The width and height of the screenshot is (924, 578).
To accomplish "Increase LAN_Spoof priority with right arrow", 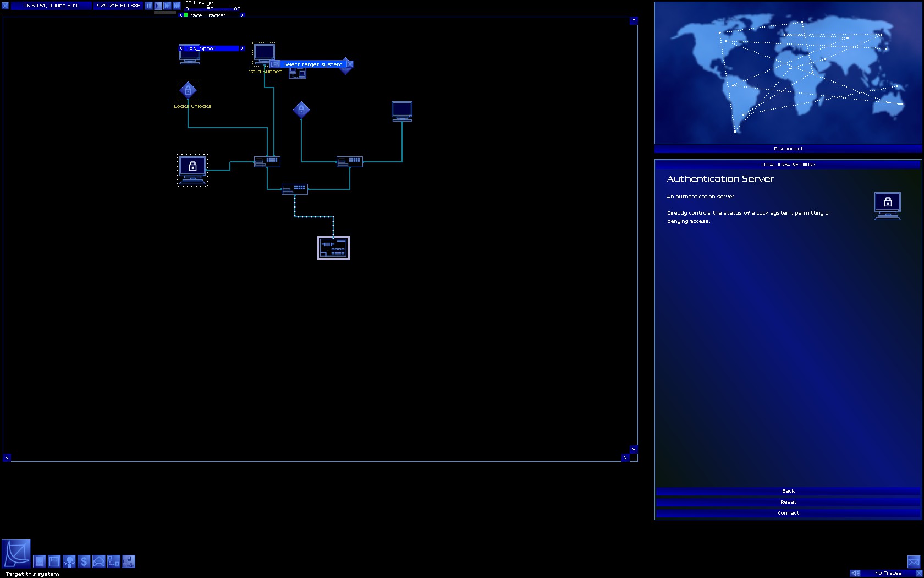I will tap(242, 48).
